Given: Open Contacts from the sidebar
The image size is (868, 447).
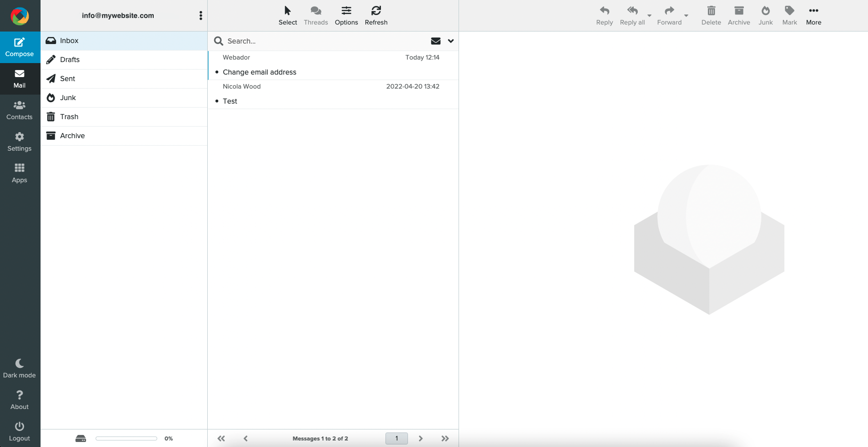Looking at the screenshot, I should [20, 110].
